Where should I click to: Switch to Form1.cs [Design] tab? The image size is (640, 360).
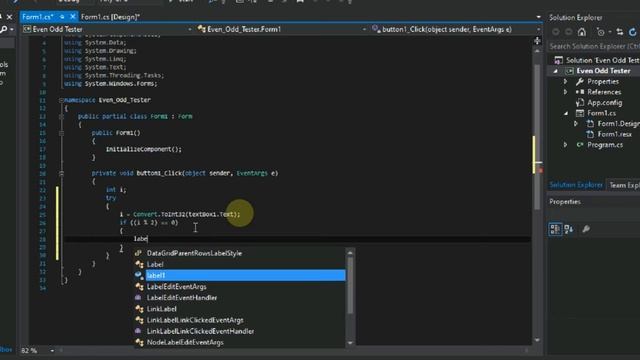click(110, 17)
